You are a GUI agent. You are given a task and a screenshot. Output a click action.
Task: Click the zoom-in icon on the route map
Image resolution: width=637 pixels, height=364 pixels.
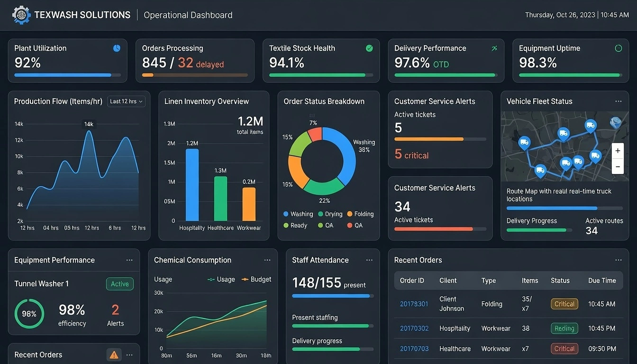[x=618, y=150]
